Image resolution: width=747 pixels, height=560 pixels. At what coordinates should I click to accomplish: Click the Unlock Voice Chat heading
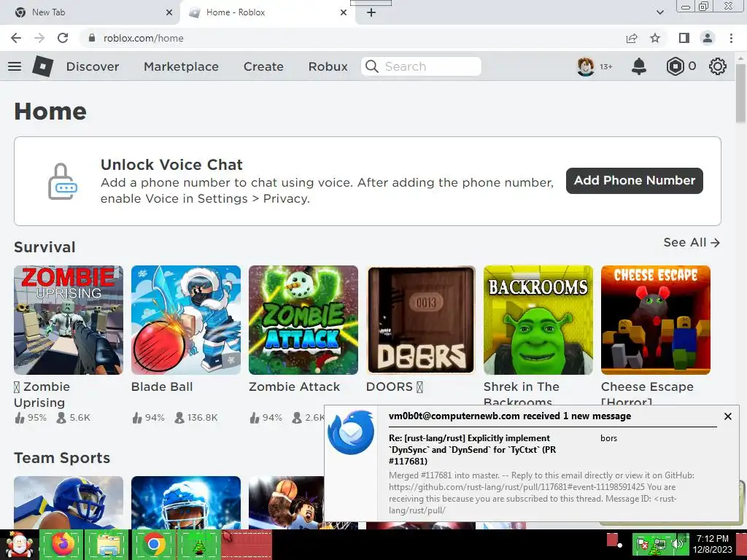tap(171, 164)
